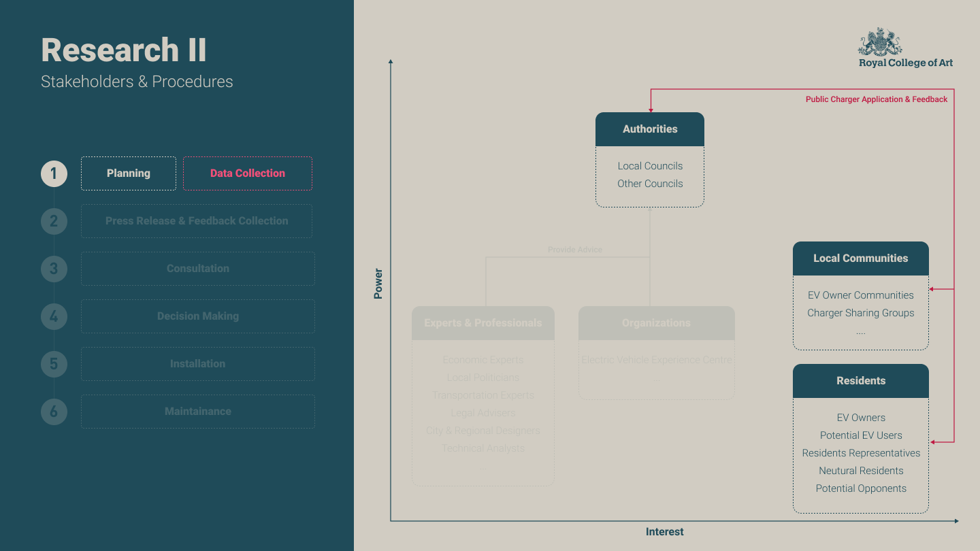Screen dimensions: 980x551
Task: Click EV Owner Communities entry
Action: pos(861,295)
